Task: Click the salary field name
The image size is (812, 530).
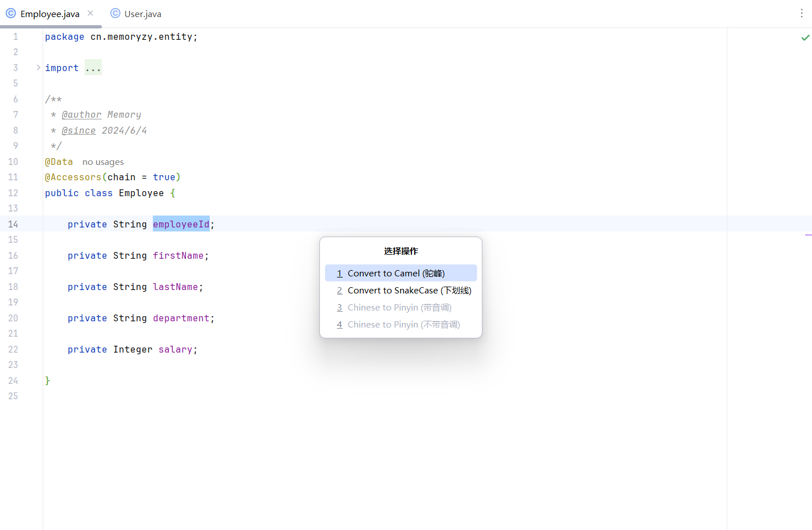Action: pos(176,349)
